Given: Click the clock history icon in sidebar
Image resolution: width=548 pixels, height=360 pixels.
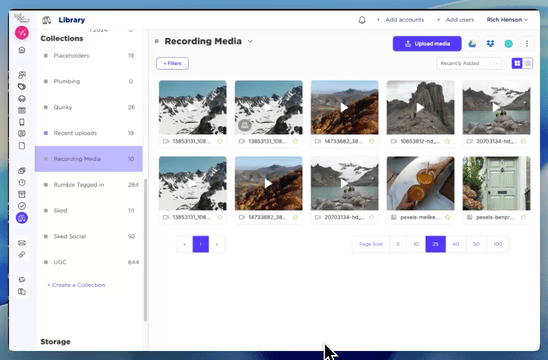Looking at the screenshot, I should pos(22,182).
